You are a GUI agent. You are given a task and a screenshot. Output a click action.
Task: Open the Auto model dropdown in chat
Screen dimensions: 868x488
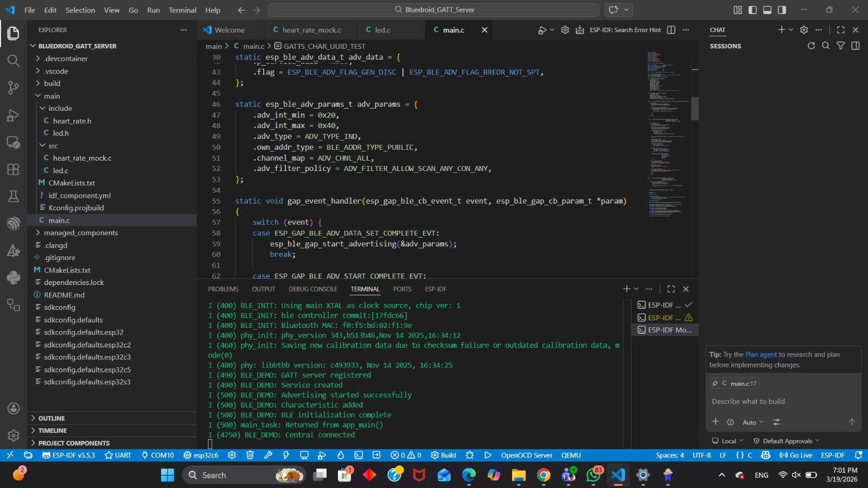(752, 422)
